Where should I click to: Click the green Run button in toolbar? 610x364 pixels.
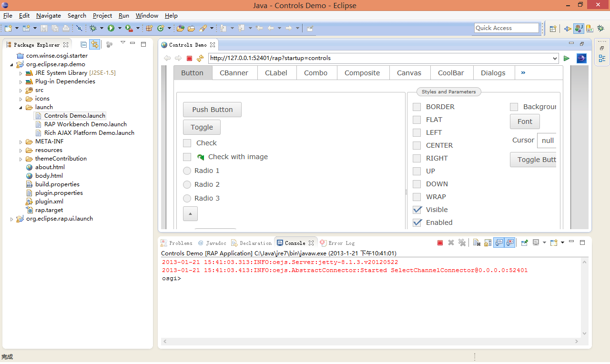(111, 29)
